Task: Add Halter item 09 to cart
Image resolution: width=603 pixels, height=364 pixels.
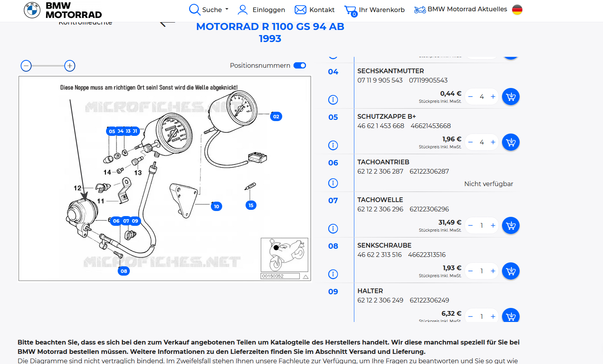Action: pos(511,315)
